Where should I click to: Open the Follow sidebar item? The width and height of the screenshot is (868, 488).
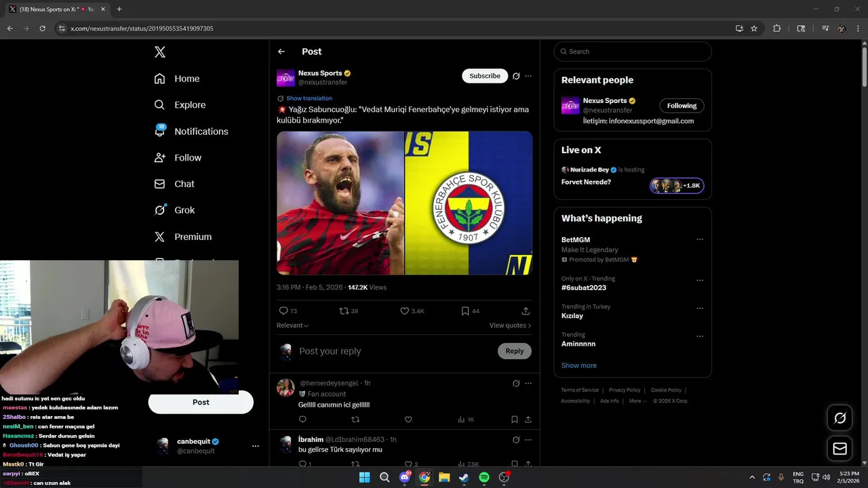point(178,157)
